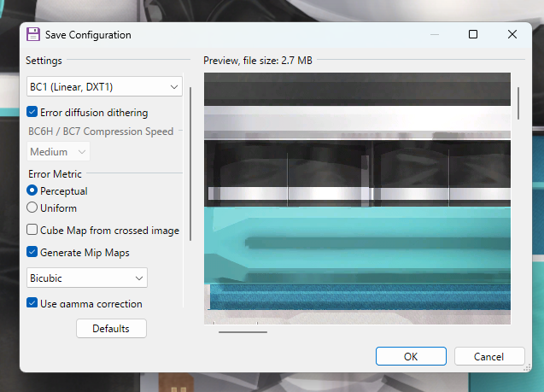544x392 pixels.
Task: Confirm with the OK button
Action: pyautogui.click(x=411, y=356)
